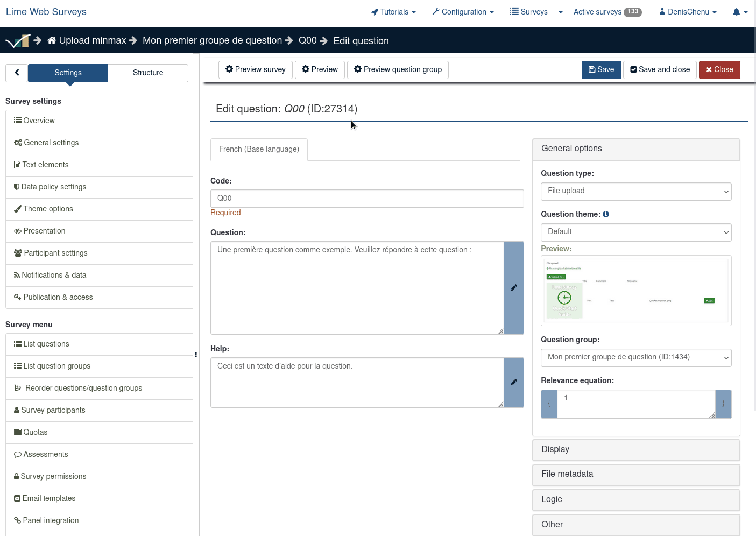
Task: Expand the File metadata panel
Action: point(635,474)
